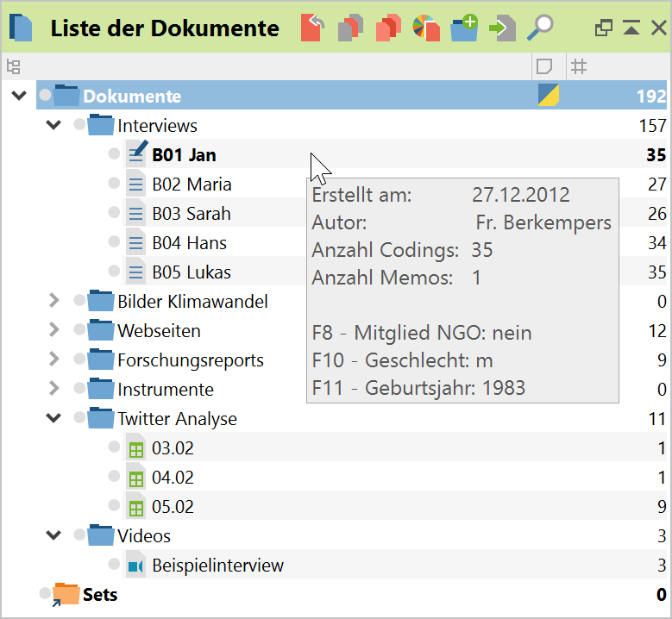Viewport: 672px width, 619px height.
Task: Click the import documents green arrow icon
Action: click(502, 28)
